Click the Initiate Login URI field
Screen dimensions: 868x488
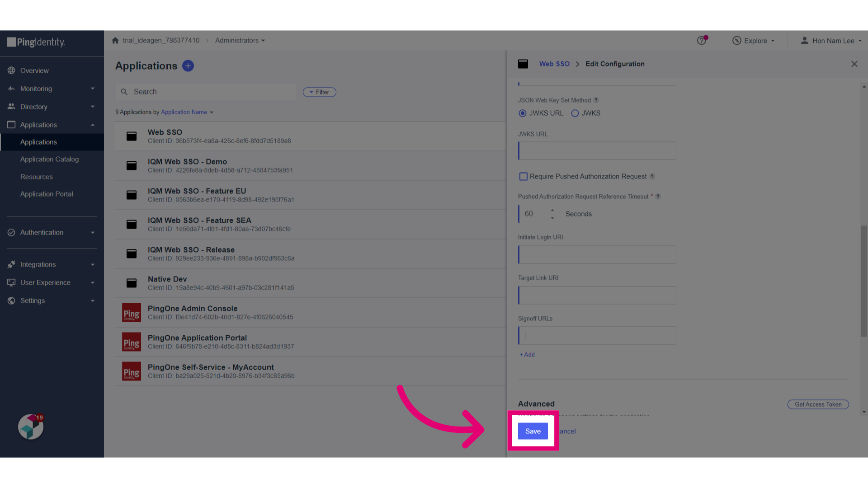pyautogui.click(x=597, y=254)
